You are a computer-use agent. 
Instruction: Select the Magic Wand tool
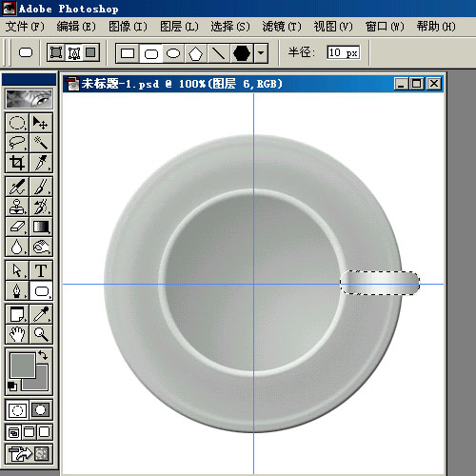tap(41, 143)
